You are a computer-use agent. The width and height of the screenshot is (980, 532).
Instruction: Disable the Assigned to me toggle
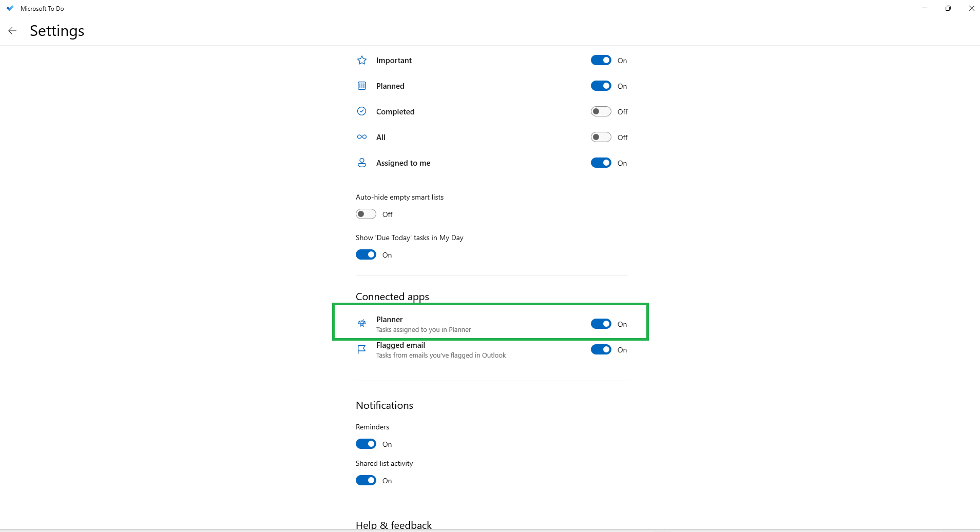click(x=601, y=163)
